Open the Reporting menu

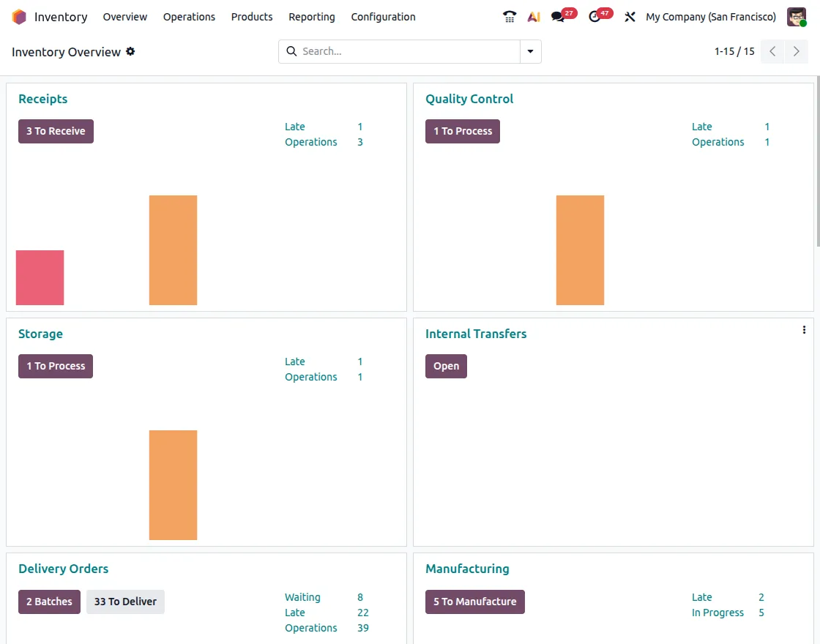(311, 16)
